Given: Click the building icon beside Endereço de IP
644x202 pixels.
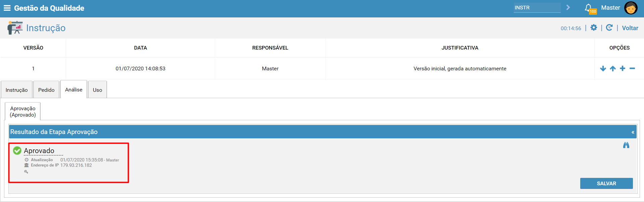Looking at the screenshot, I should pos(27,165).
